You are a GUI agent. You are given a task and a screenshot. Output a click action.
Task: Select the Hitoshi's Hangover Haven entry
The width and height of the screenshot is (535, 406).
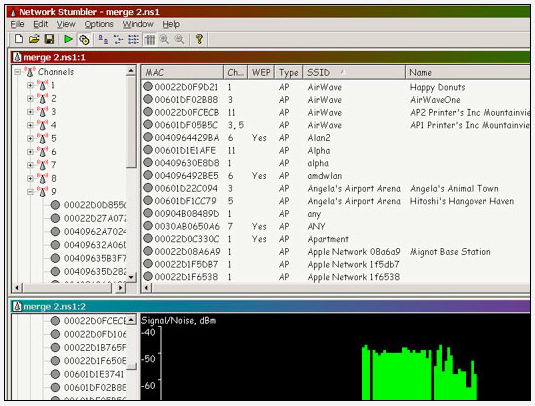click(x=462, y=201)
